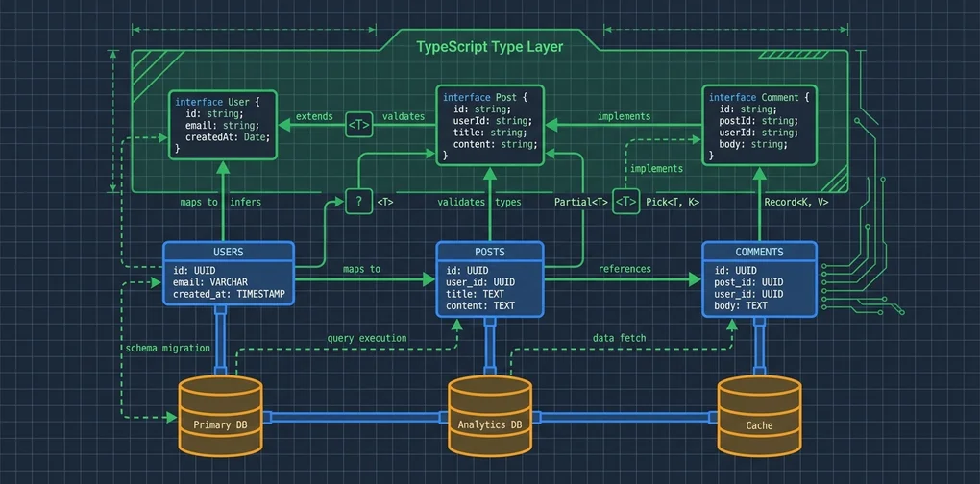Select body: string; in interface Comment
The width and height of the screenshot is (980, 484).
click(x=753, y=144)
